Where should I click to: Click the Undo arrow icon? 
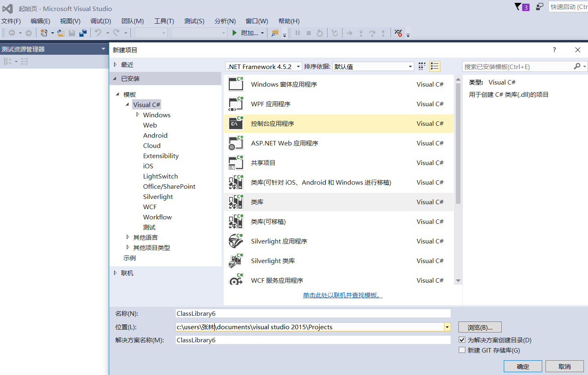pyautogui.click(x=98, y=33)
